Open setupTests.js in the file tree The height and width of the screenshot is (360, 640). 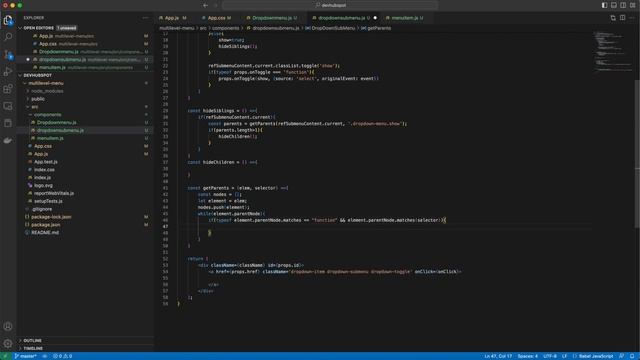click(48, 201)
